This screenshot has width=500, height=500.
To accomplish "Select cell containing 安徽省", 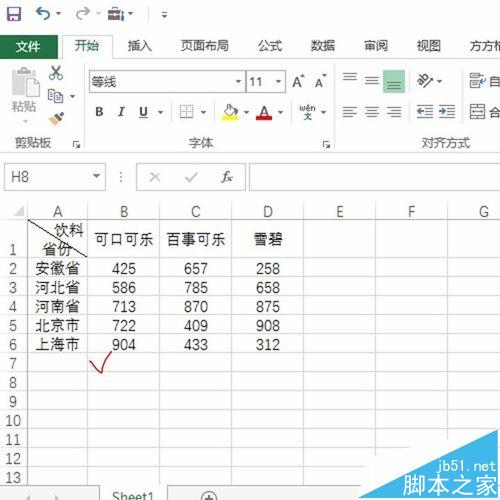I will pos(57,268).
